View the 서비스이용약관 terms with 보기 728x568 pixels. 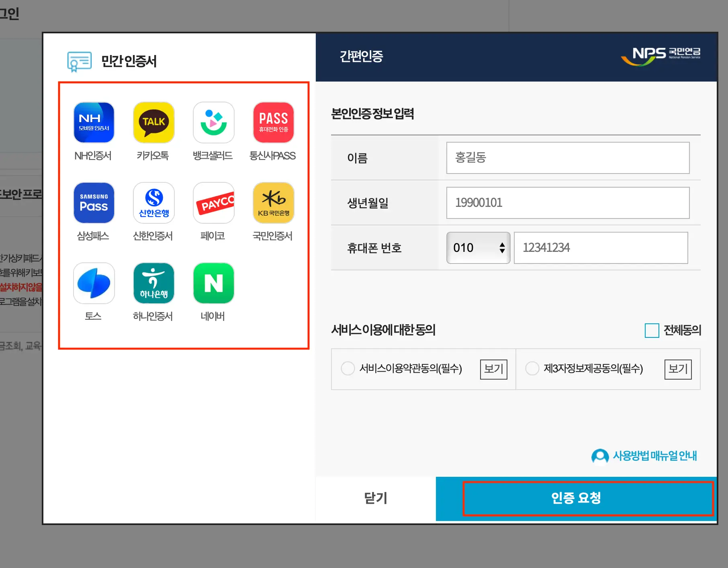pos(493,369)
